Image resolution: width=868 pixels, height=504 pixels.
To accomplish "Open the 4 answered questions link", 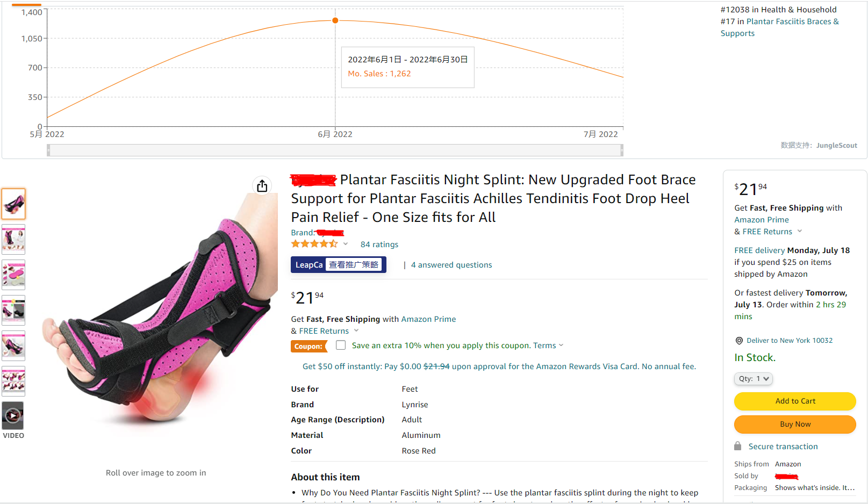I will tap(451, 265).
